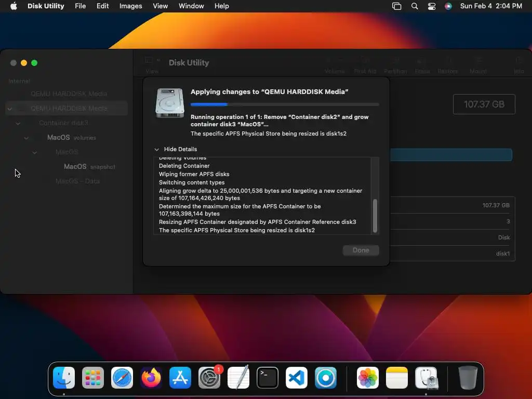The height and width of the screenshot is (399, 532).
Task: Open the First Aid toolbar item
Action: (365, 65)
